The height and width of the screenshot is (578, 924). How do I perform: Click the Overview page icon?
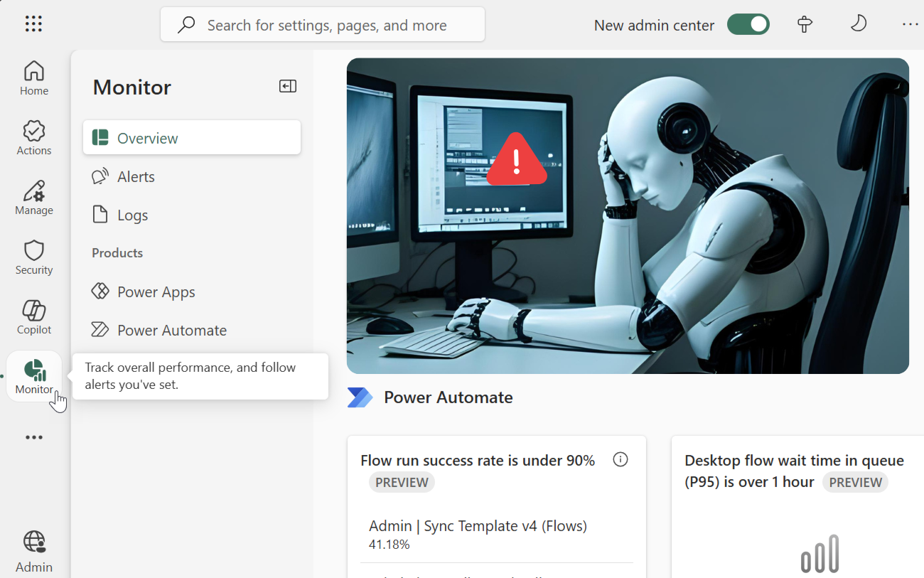(x=100, y=138)
